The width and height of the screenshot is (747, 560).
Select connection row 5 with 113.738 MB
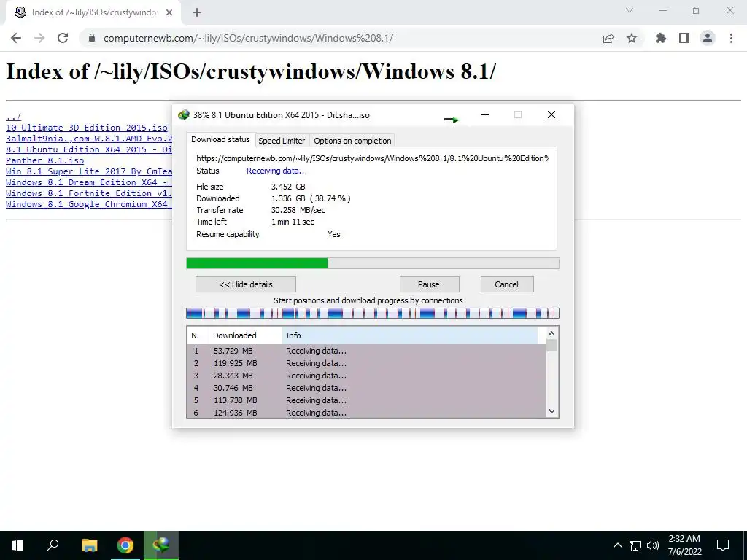pyautogui.click(x=366, y=400)
